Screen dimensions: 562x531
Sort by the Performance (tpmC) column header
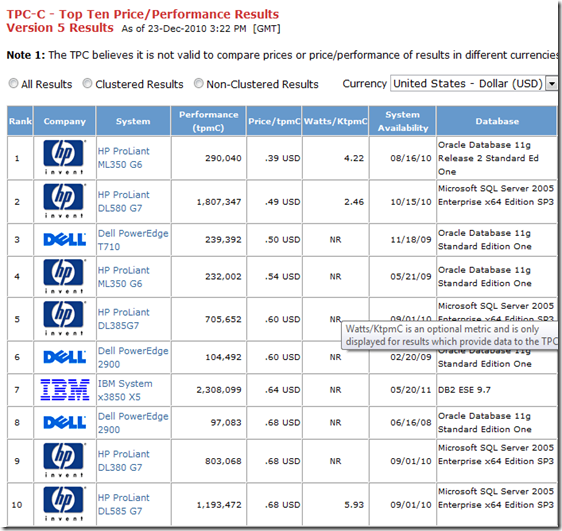click(x=209, y=121)
